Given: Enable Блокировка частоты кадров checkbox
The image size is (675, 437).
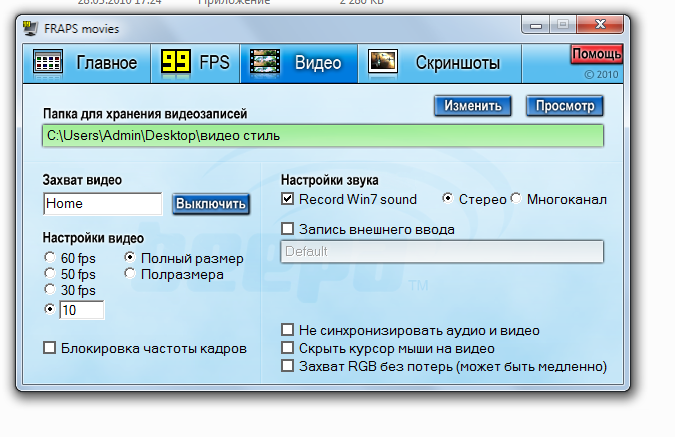Looking at the screenshot, I should tap(50, 348).
